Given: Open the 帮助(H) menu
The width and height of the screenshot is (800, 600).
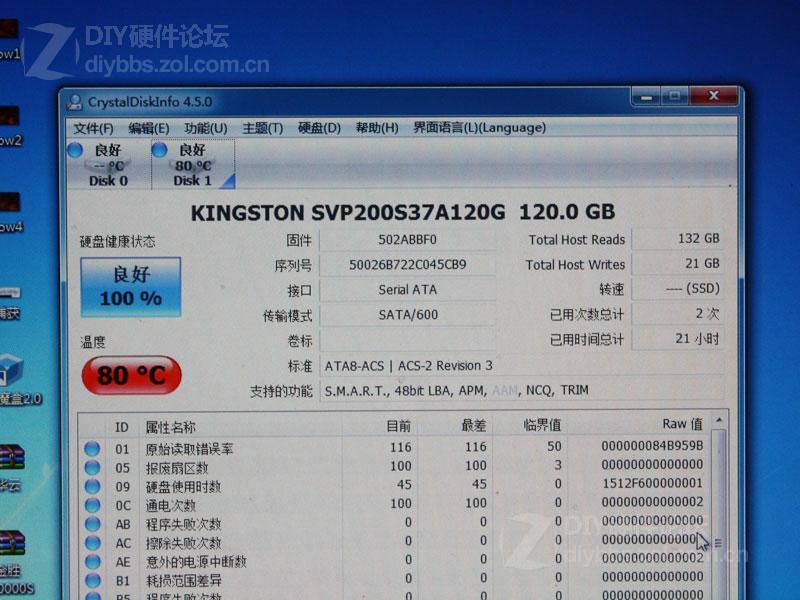Looking at the screenshot, I should tap(377, 128).
